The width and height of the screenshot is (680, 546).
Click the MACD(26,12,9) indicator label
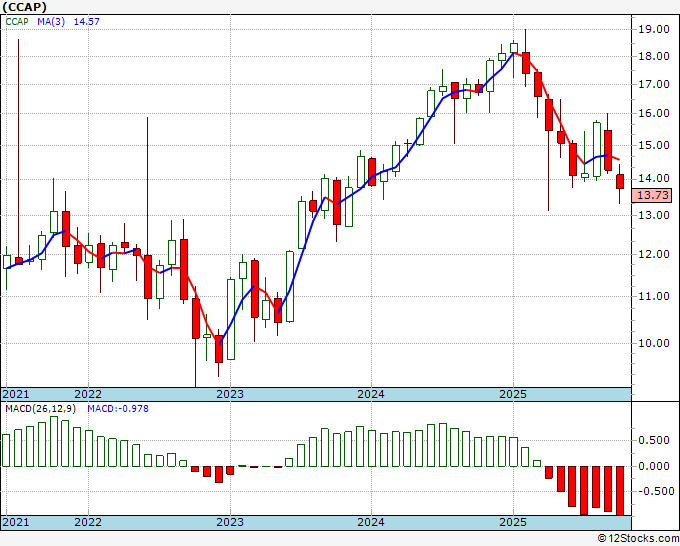40,409
